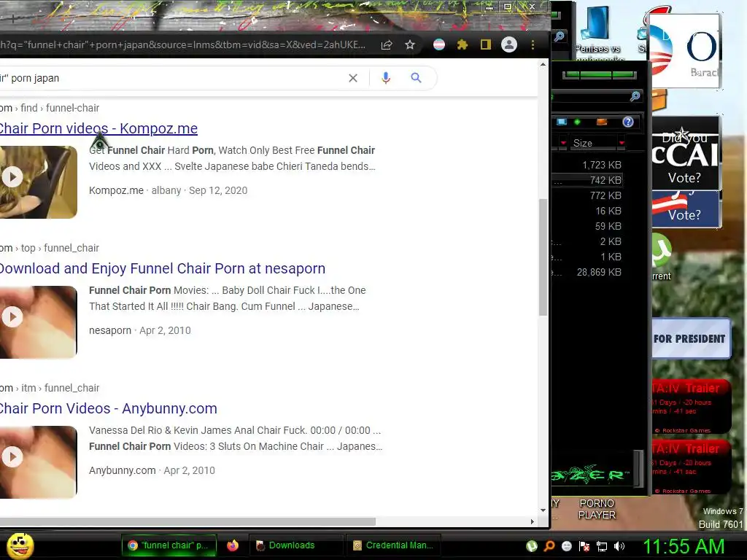Click the uTorrent system tray icon
747x560 pixels.
(x=532, y=545)
